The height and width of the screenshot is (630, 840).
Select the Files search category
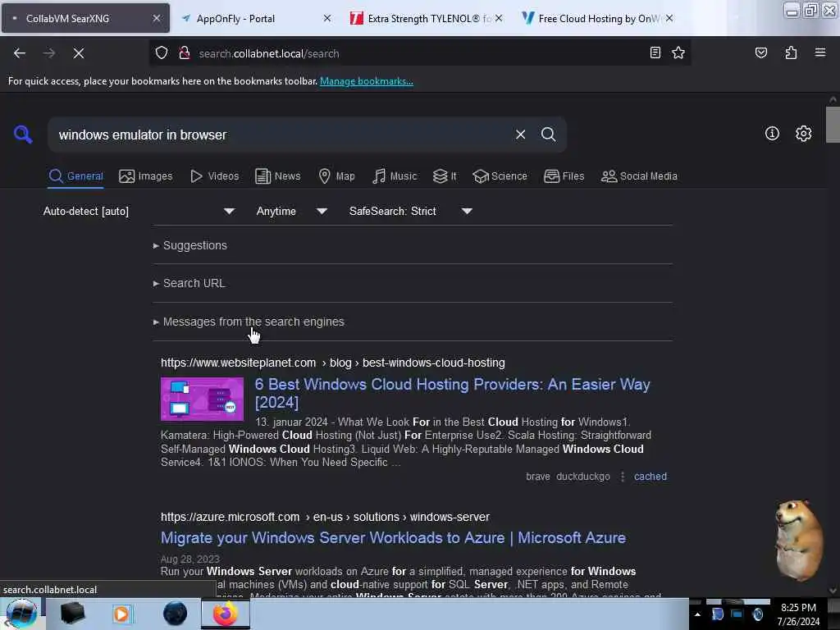click(564, 176)
